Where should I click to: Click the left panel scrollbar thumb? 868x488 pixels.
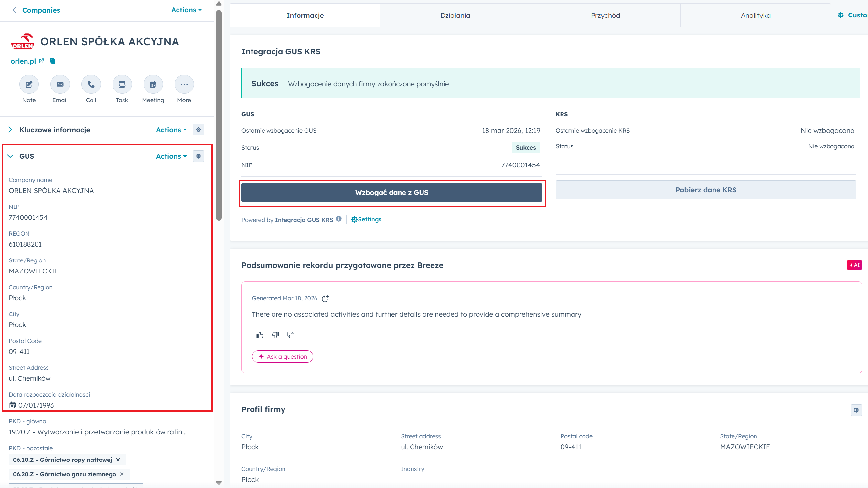pyautogui.click(x=219, y=115)
